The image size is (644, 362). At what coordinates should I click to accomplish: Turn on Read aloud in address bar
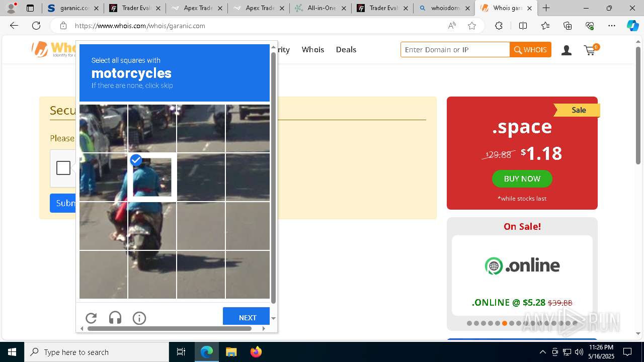pos(452,26)
